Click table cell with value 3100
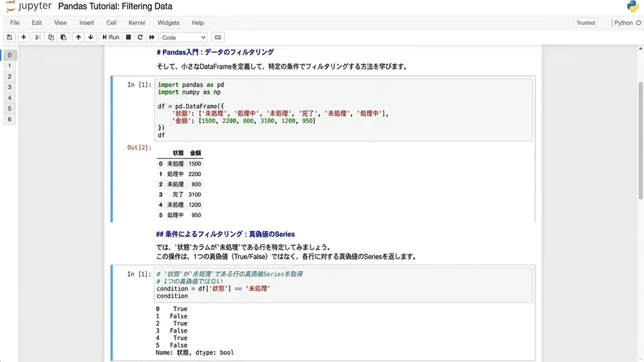The image size is (644, 362). tap(195, 195)
